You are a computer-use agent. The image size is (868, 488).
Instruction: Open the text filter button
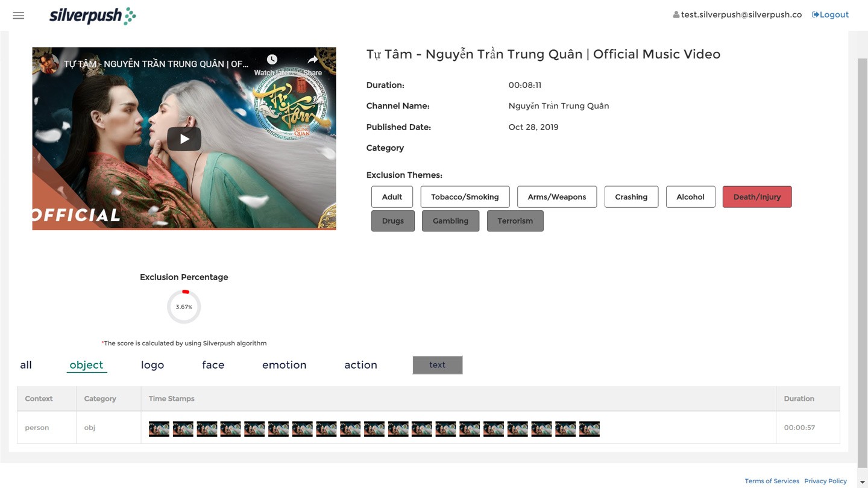[x=438, y=365]
